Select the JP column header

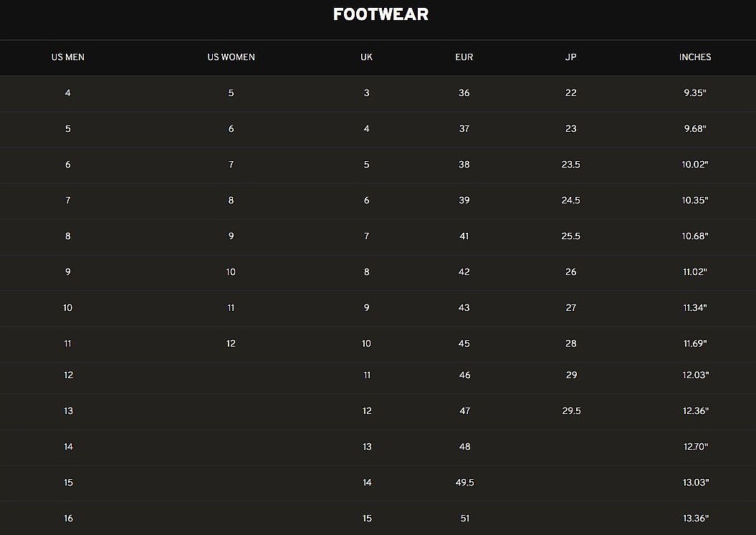[570, 57]
